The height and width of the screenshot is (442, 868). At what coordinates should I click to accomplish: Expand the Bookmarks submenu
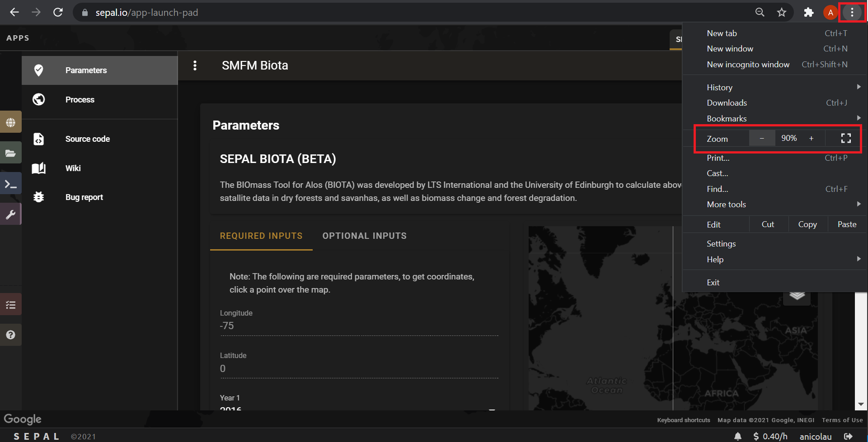(x=775, y=119)
